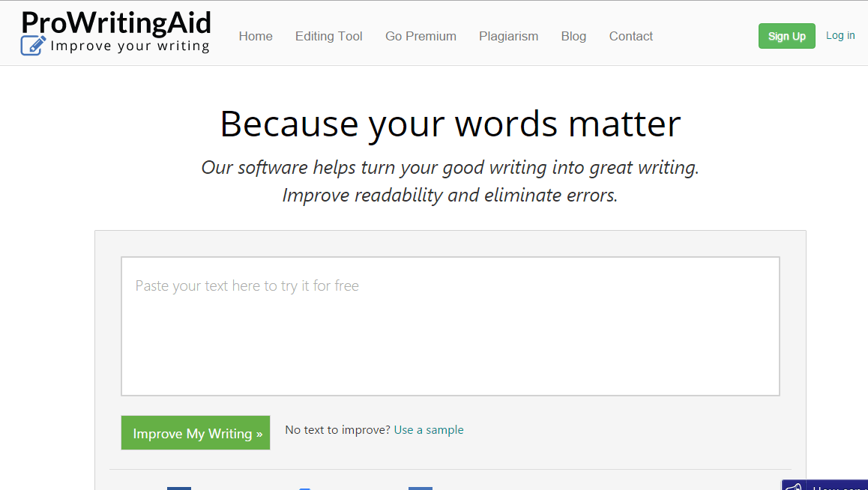Open the Home navigation item
Image resolution: width=868 pixels, height=490 pixels.
pos(256,37)
